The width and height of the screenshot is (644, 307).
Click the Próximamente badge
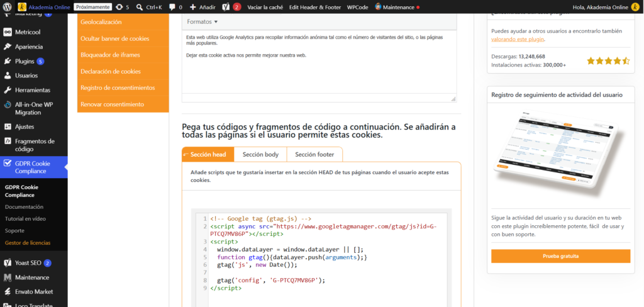click(93, 7)
